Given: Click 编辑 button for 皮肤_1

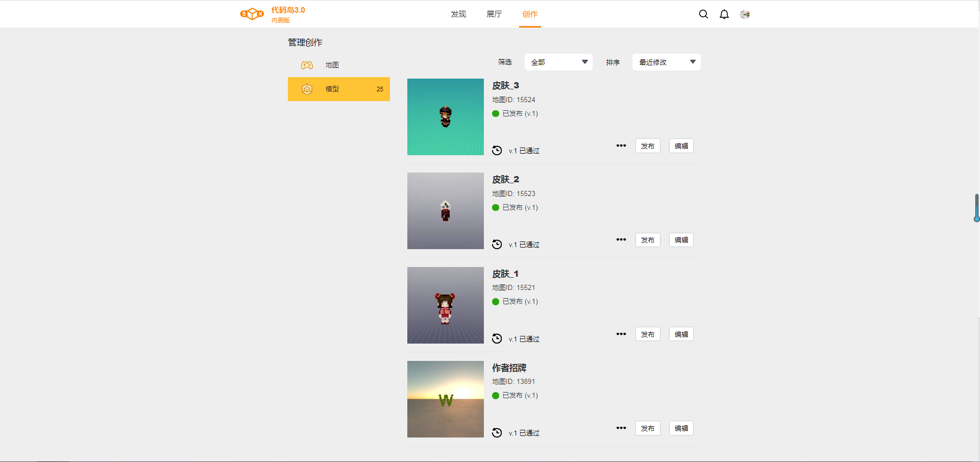Looking at the screenshot, I should [681, 334].
